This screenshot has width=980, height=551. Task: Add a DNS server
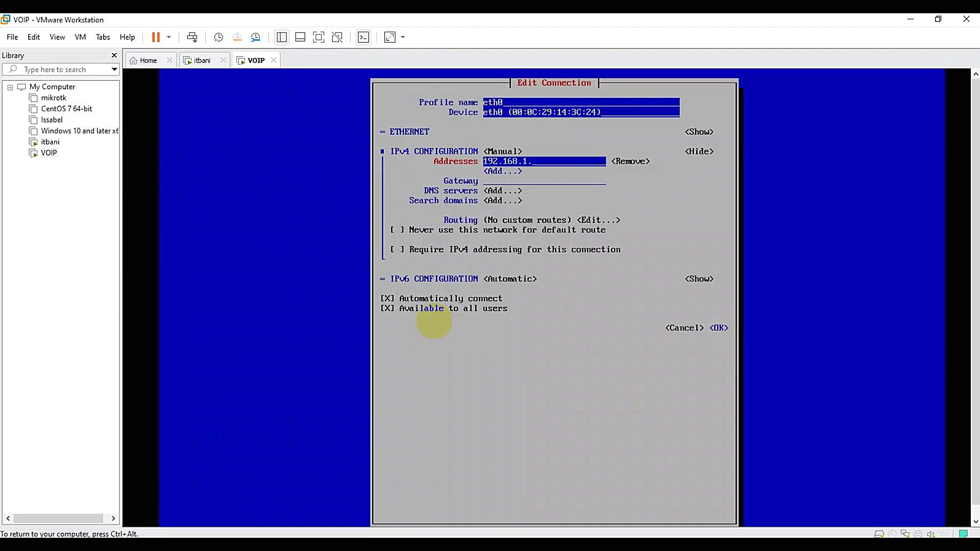pyautogui.click(x=503, y=190)
